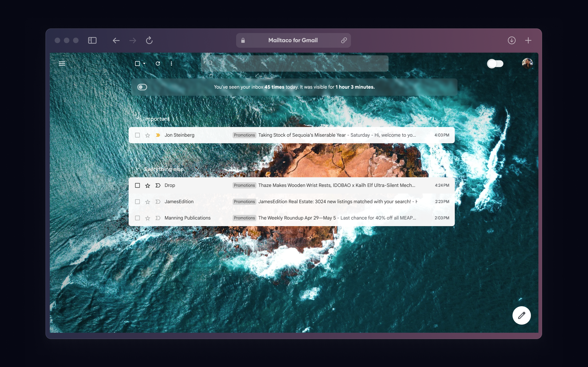
Task: Toggle the switch in the top right corner
Action: click(x=495, y=63)
